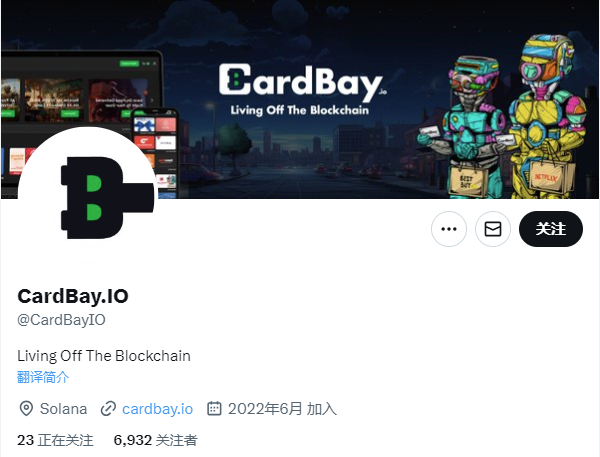Click the Solana location label
The image size is (600, 457).
64,409
